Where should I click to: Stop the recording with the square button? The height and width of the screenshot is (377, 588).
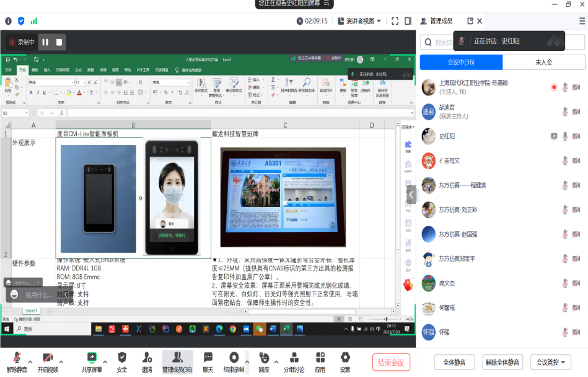pos(59,42)
